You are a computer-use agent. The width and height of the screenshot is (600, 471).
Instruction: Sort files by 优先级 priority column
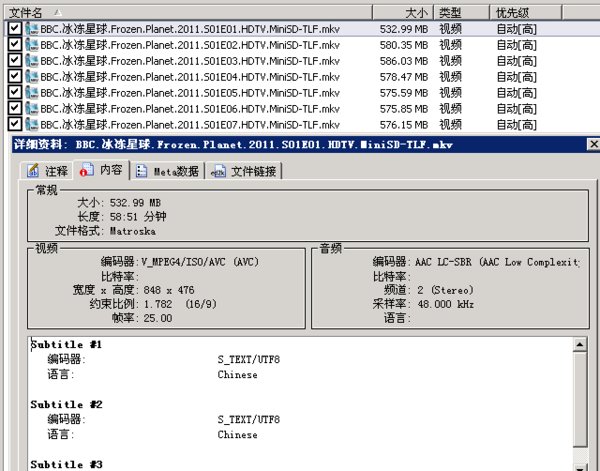(515, 12)
